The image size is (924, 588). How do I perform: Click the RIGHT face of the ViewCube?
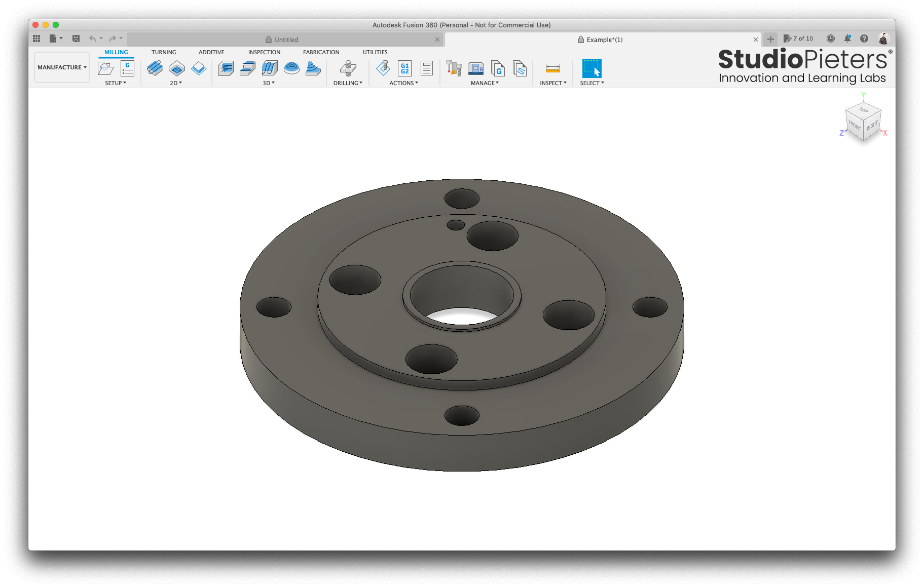tap(872, 125)
